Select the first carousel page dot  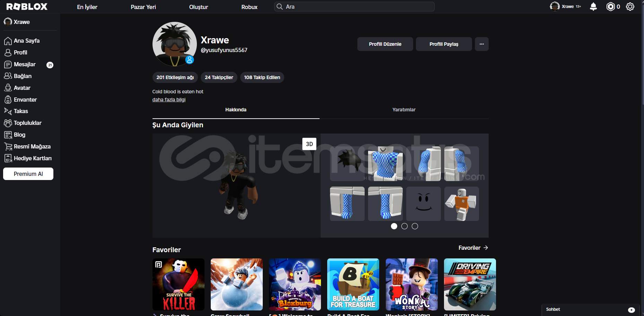[x=394, y=226]
